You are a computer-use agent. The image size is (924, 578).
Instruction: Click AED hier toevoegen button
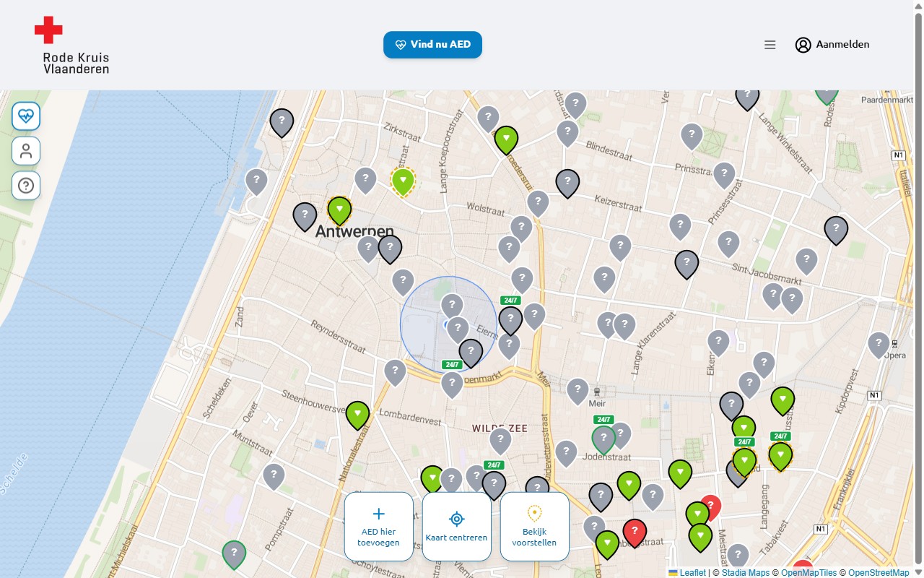point(378,526)
